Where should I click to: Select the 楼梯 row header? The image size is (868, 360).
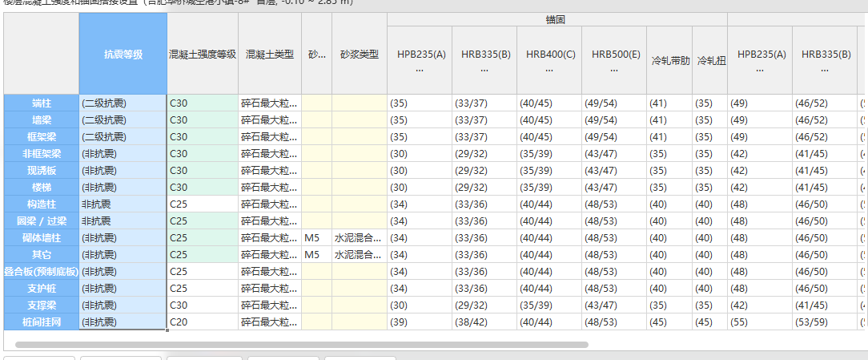[x=42, y=187]
